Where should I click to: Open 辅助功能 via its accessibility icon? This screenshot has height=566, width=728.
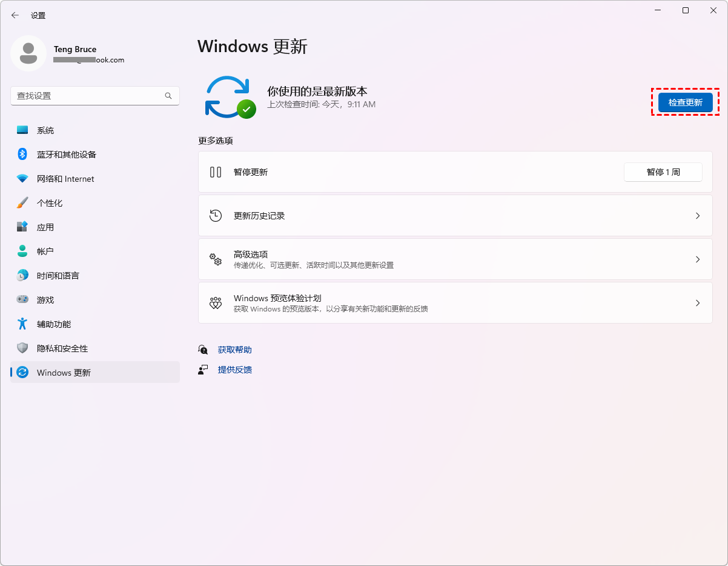(24, 324)
